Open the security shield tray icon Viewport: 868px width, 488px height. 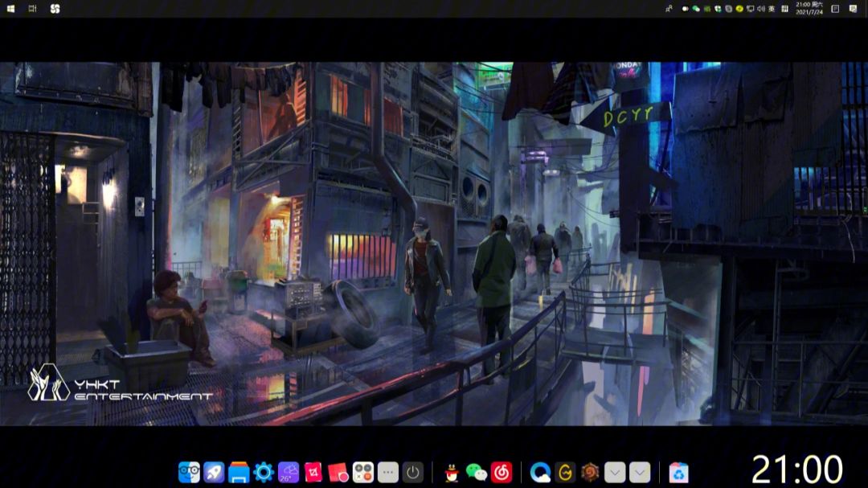718,9
